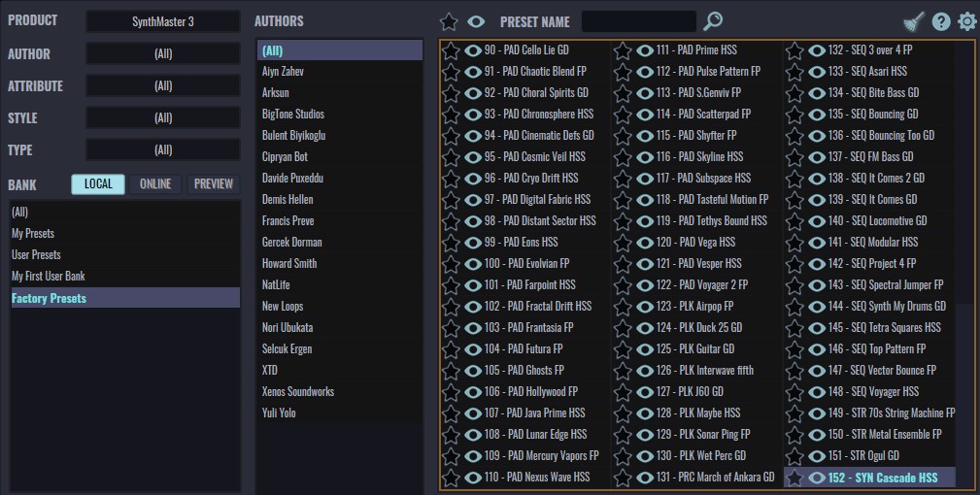This screenshot has height=495, width=980.
Task: Switch to the PREVIEW bank tab
Action: coord(213,184)
